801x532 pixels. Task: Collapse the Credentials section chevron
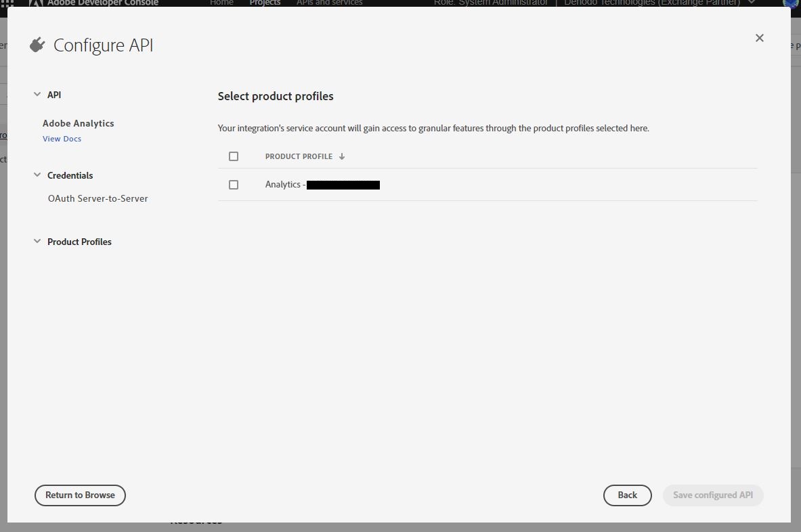[37, 175]
